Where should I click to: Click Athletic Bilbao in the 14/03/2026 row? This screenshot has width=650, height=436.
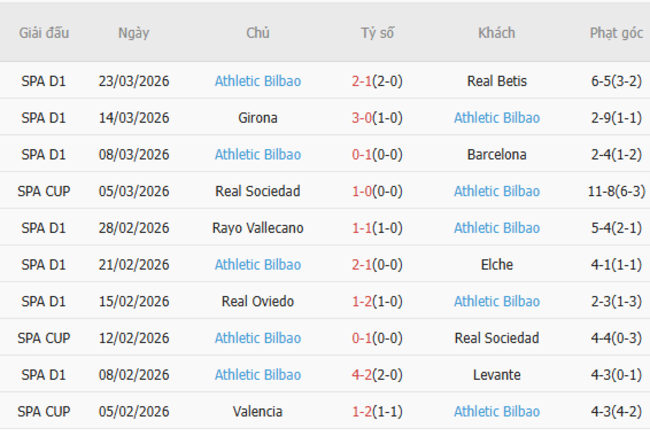point(496,118)
